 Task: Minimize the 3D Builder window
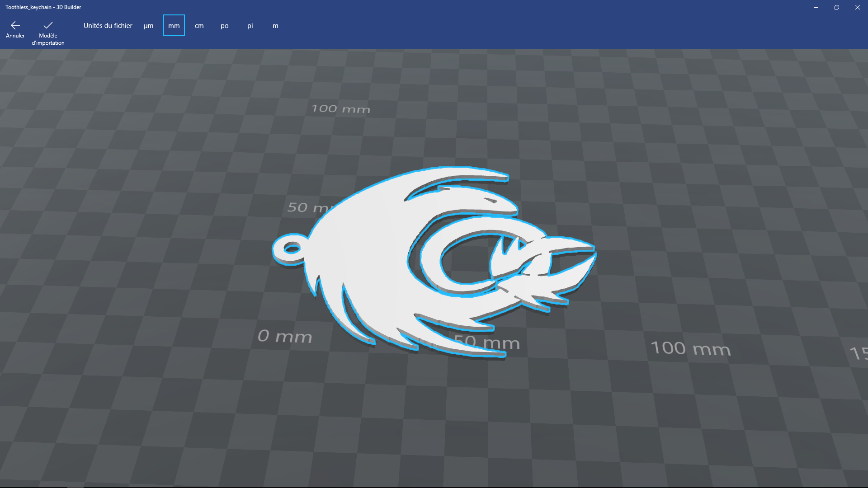816,7
